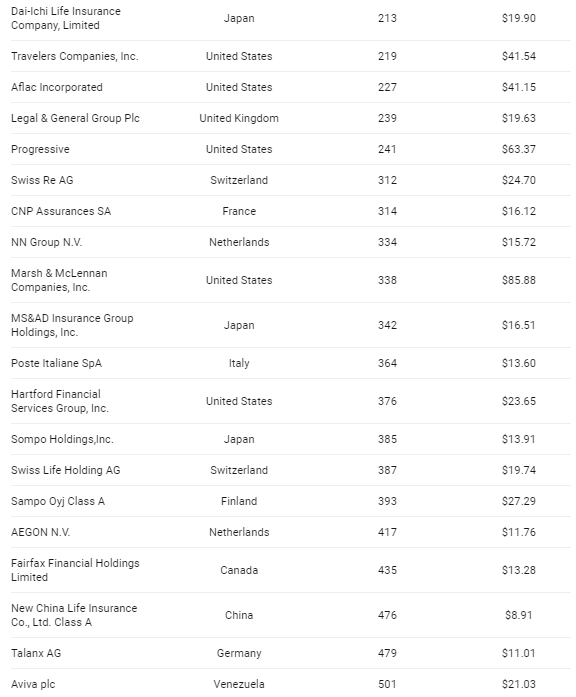
Task: Select the Travelers Companies, Inc. company name
Action: 75,56
